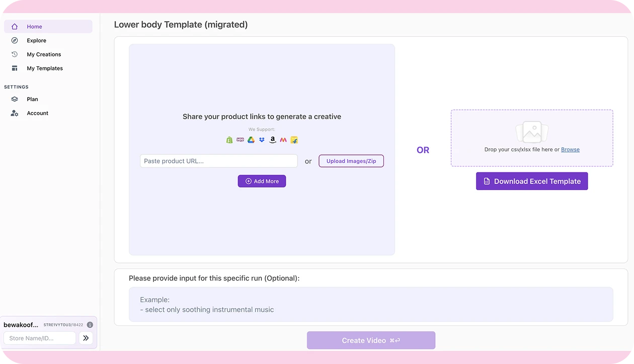Open Account settings
This screenshot has height=364, width=634.
pyautogui.click(x=37, y=113)
